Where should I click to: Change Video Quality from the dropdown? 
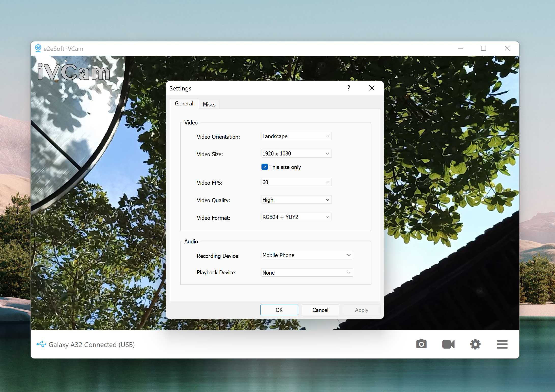[296, 200]
